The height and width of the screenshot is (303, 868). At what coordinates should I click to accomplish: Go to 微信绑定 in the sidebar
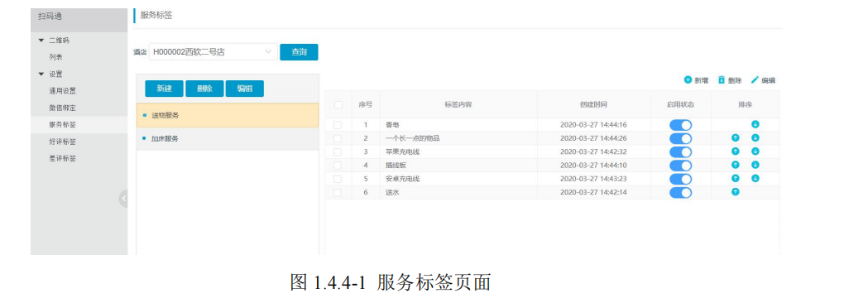click(x=62, y=108)
